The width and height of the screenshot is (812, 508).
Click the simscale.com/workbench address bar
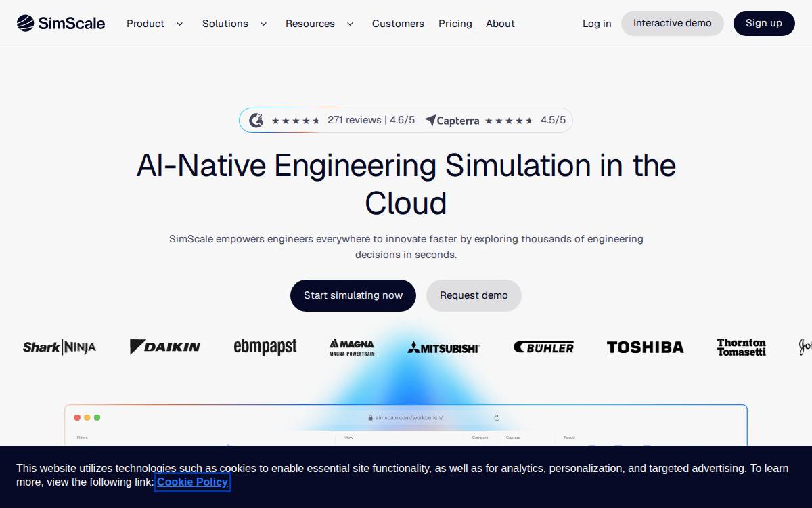point(406,418)
